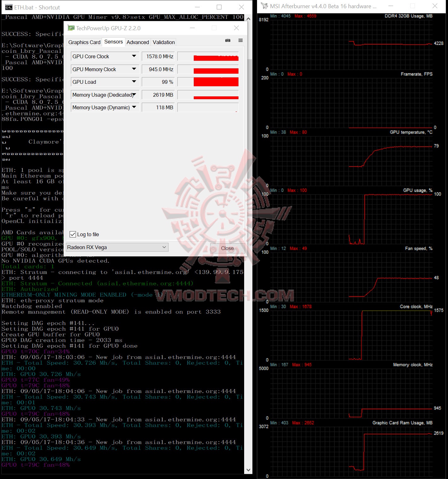This screenshot has height=479, width=448.
Task: Click the 'Setting DAG epoch #141...' console line
Action: pyautogui.click(x=48, y=323)
